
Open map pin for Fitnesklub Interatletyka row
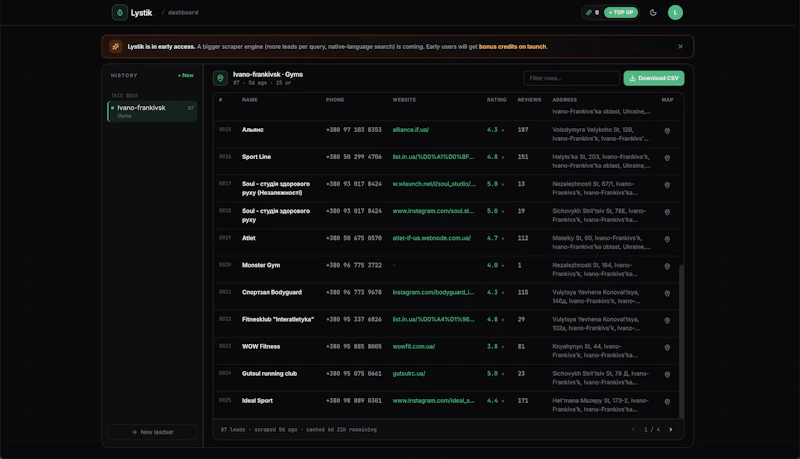(667, 320)
